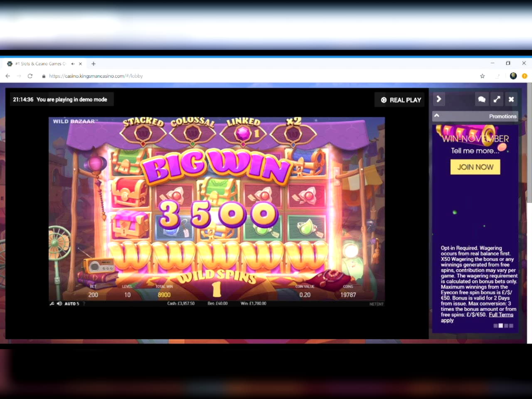This screenshot has height=399, width=532.
Task: Mute the tab audio speaker icon
Action: tap(73, 64)
